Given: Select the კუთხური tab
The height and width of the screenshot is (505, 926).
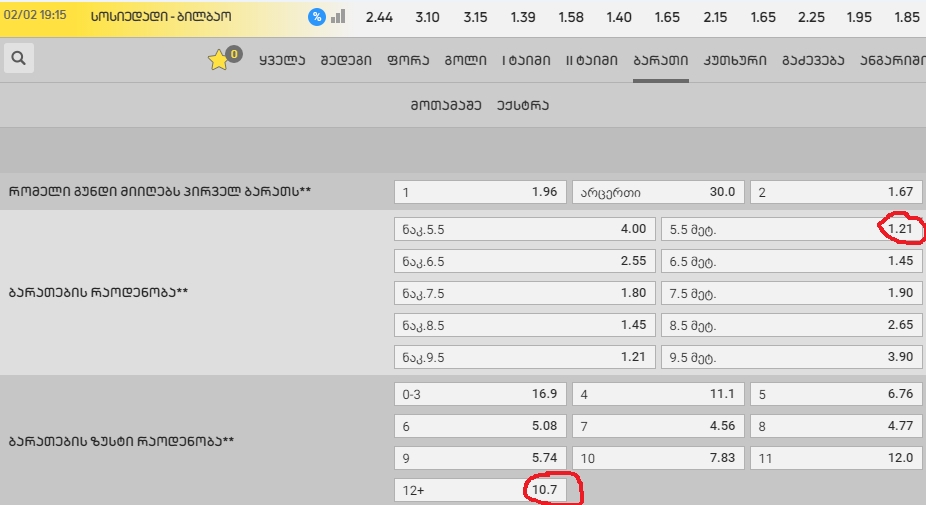Looking at the screenshot, I should 735,60.
